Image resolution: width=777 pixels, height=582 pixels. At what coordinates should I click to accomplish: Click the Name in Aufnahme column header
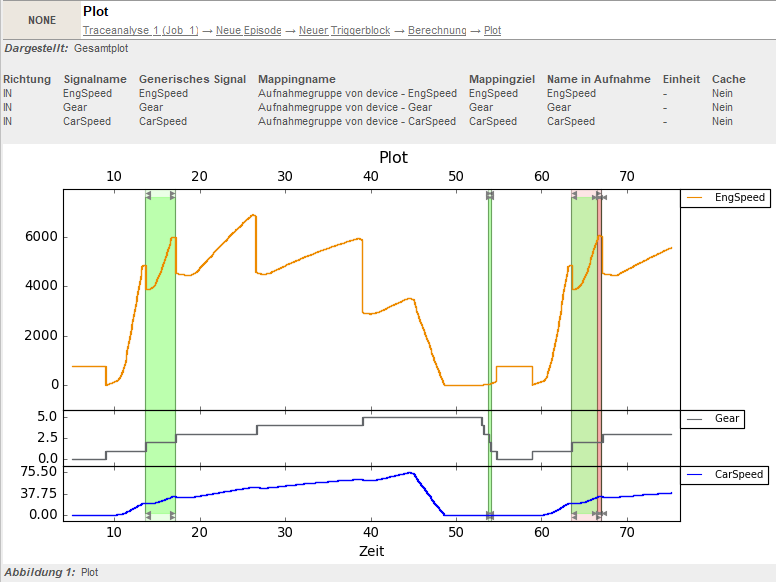pyautogui.click(x=599, y=79)
